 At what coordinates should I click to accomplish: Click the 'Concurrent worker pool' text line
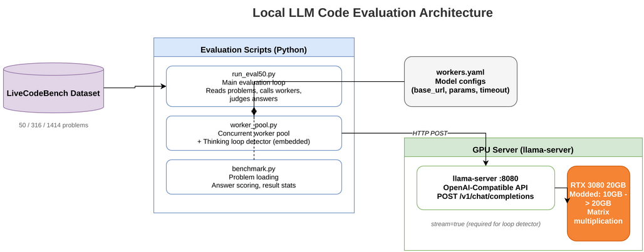tap(254, 134)
